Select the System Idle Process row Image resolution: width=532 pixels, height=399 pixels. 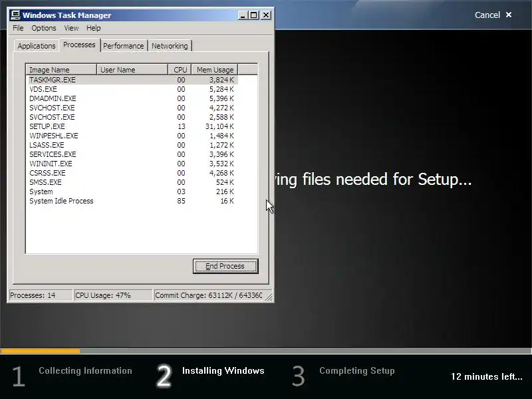[x=132, y=201]
